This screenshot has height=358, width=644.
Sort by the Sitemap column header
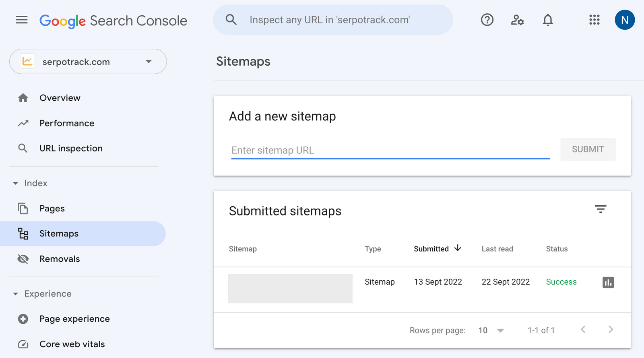click(x=243, y=249)
